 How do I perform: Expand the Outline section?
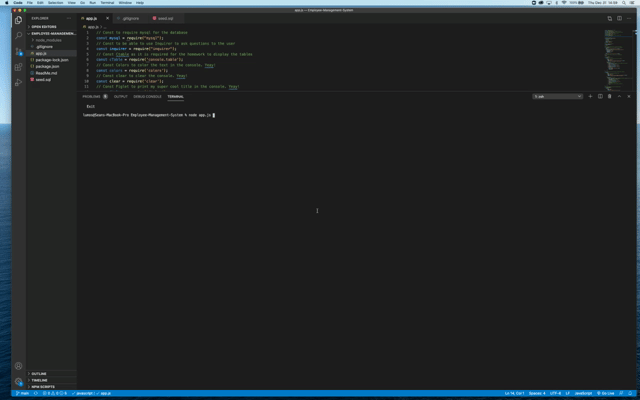click(x=51, y=373)
